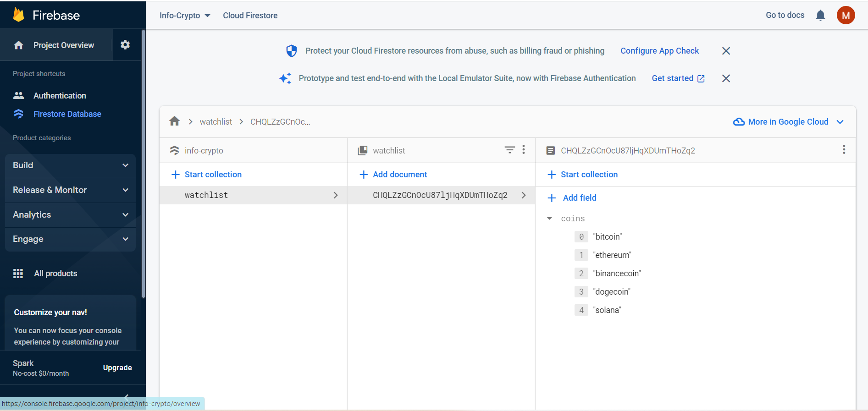
Task: Open watchlist collection three-dot menu
Action: 524,150
